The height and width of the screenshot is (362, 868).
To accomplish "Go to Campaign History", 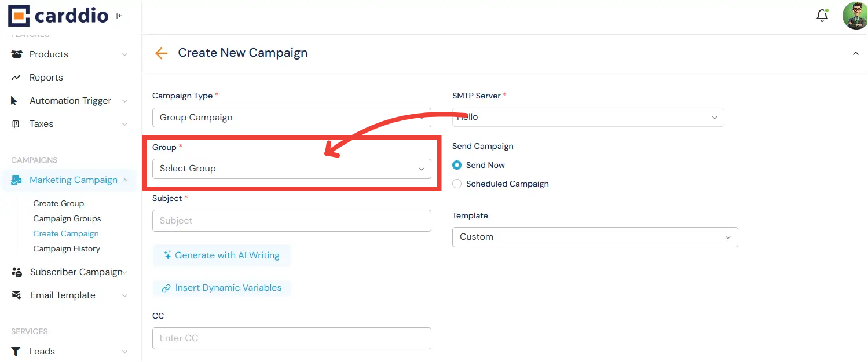I will pos(67,248).
